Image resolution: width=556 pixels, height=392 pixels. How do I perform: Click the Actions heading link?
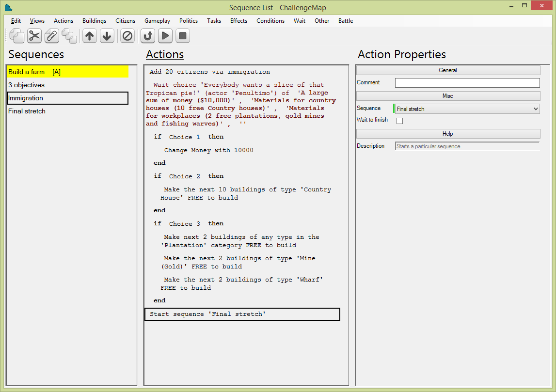coord(165,54)
